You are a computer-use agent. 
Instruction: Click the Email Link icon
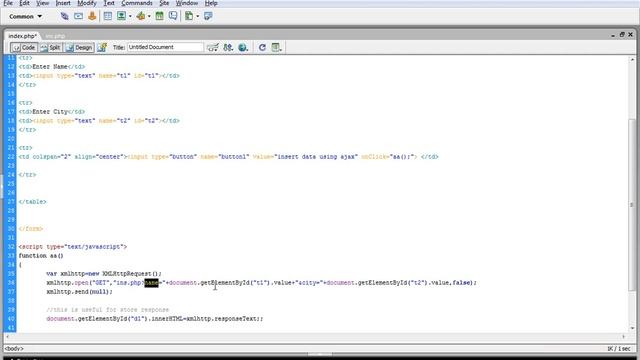click(78, 16)
